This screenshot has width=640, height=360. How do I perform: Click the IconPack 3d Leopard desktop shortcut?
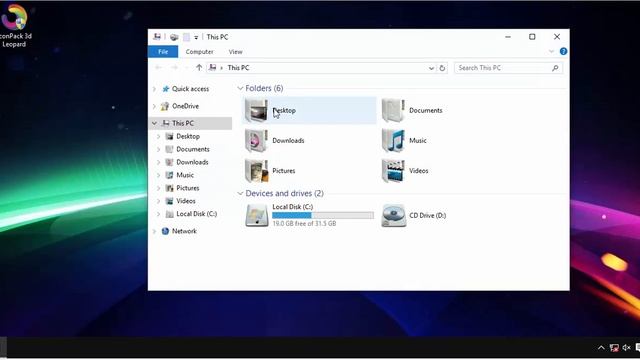pos(15,25)
